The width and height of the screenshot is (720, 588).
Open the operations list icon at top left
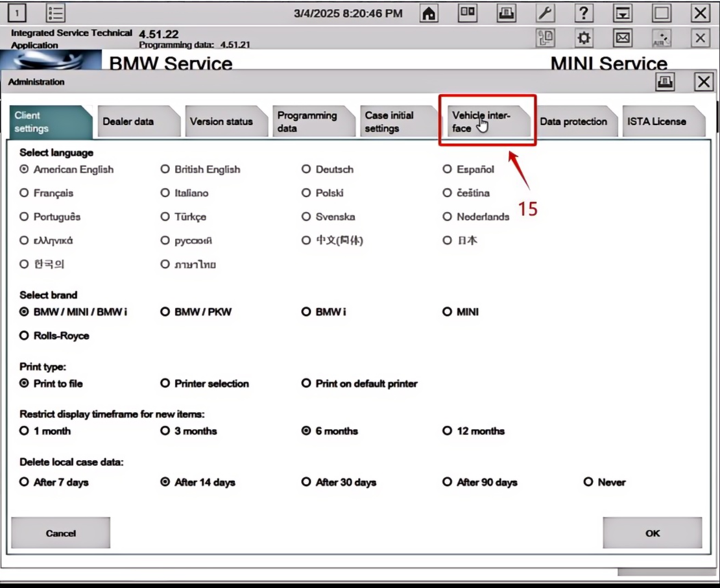click(56, 13)
